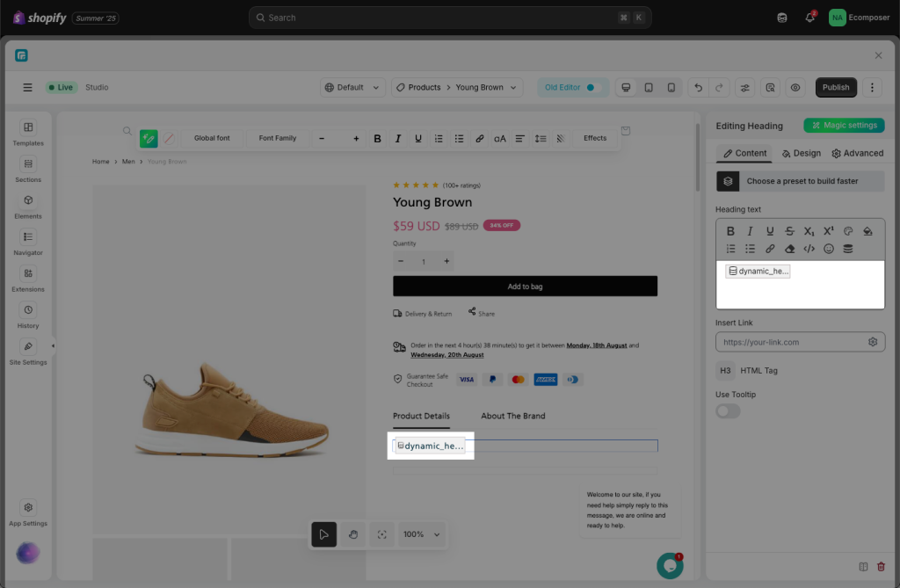Open Products Young Brown page selector

click(457, 87)
